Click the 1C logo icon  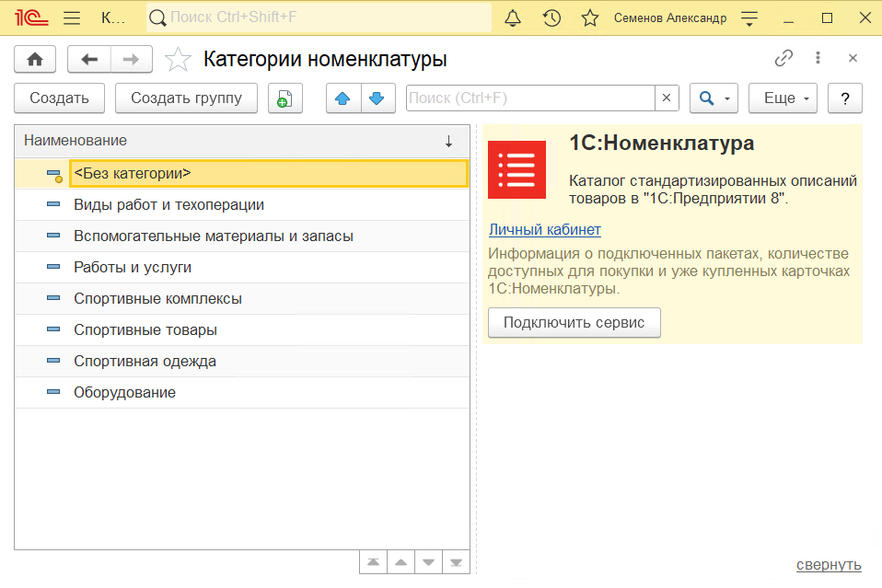pyautogui.click(x=31, y=18)
